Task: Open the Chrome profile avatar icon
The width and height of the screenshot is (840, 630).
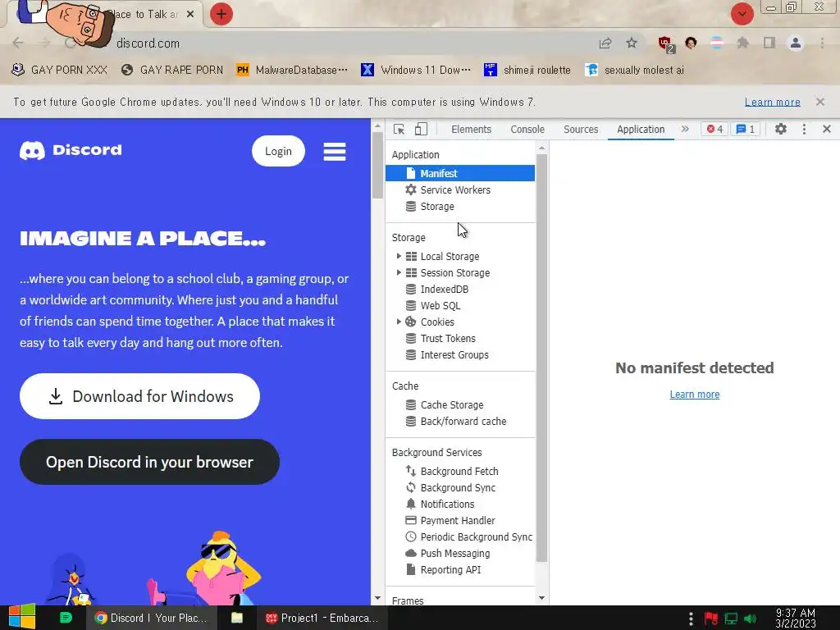Action: tap(796, 43)
